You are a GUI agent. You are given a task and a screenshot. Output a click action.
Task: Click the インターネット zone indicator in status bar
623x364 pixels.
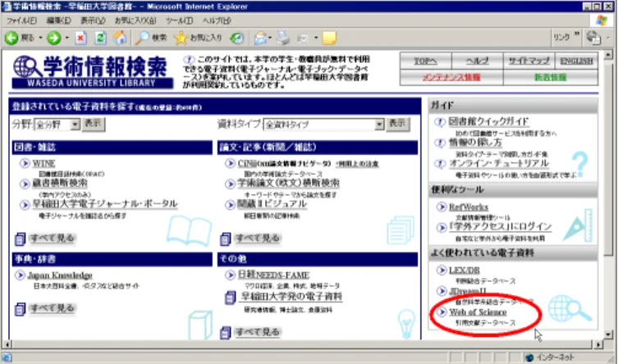pos(550,357)
